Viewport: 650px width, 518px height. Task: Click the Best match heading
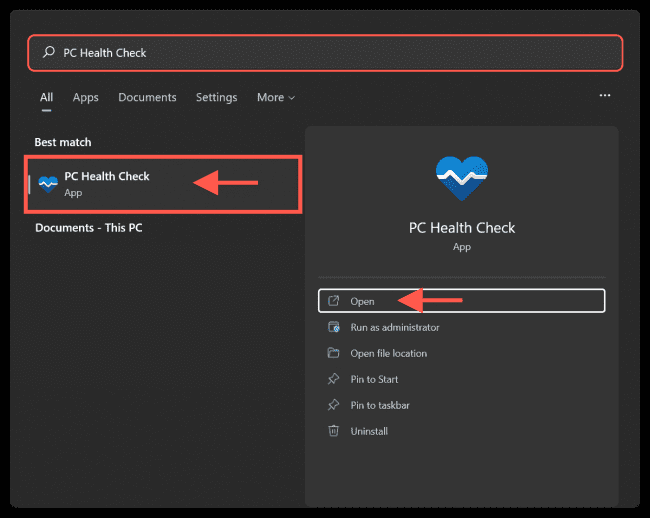[63, 142]
